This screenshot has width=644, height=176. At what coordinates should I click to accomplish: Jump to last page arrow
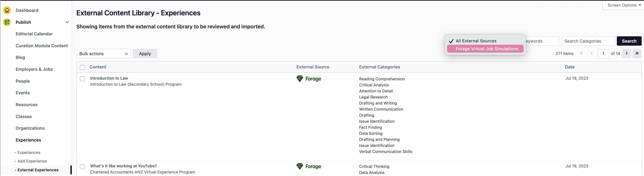pyautogui.click(x=637, y=54)
